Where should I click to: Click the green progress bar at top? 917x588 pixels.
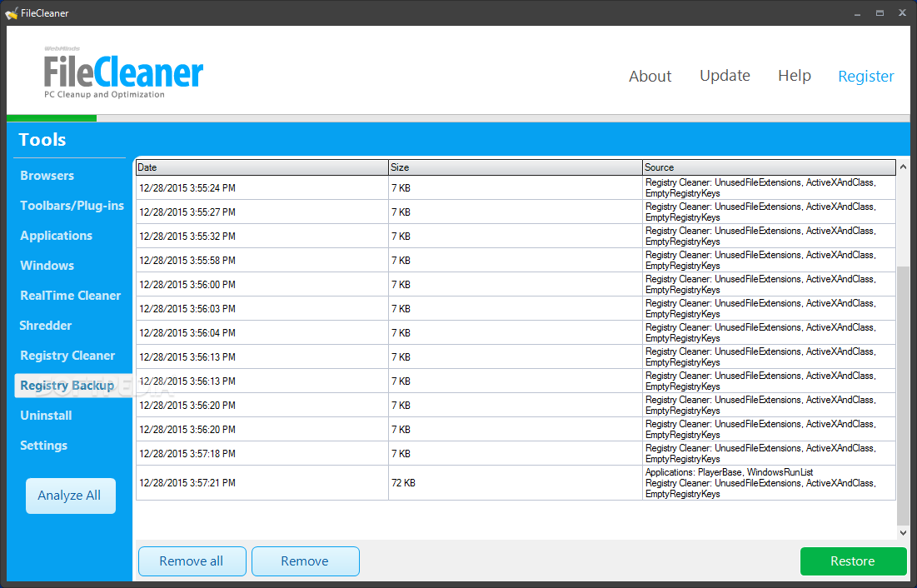(x=52, y=118)
